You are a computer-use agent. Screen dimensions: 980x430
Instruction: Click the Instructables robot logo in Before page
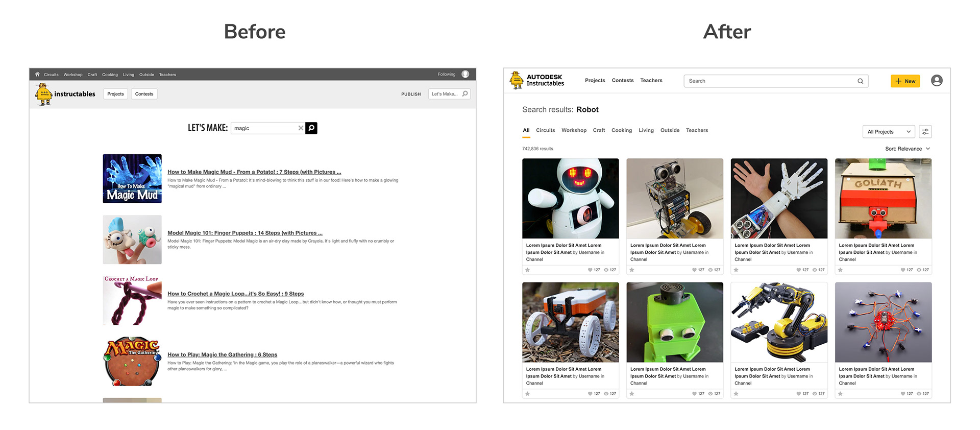(x=44, y=94)
